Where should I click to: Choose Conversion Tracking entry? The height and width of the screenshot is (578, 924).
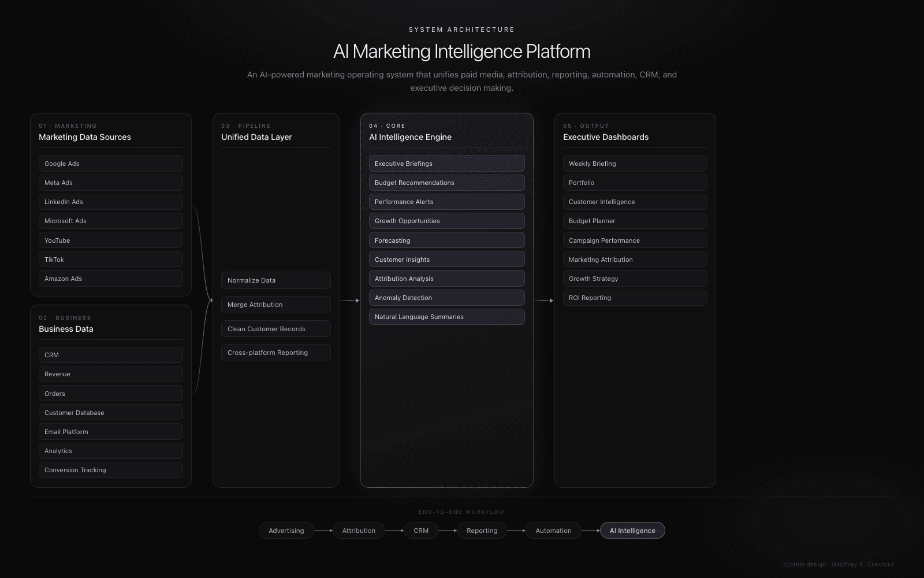click(111, 470)
